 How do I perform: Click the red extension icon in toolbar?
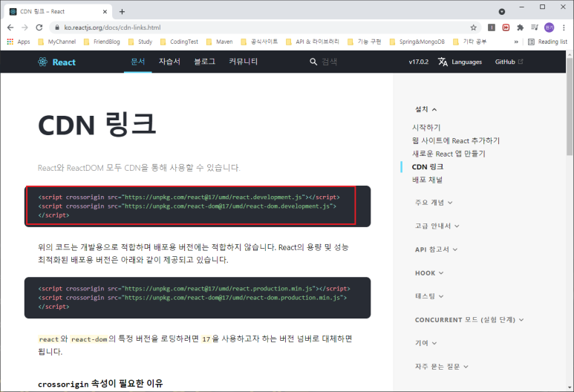506,27
